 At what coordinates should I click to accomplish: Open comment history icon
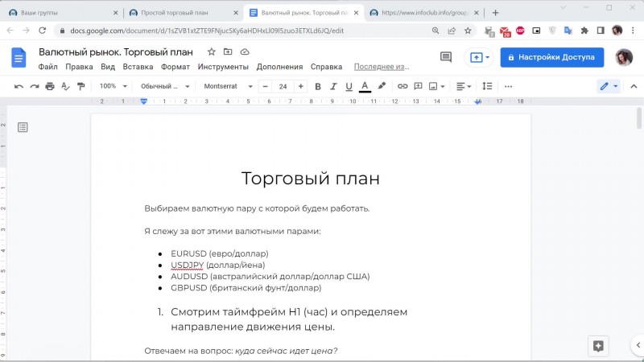pos(446,57)
